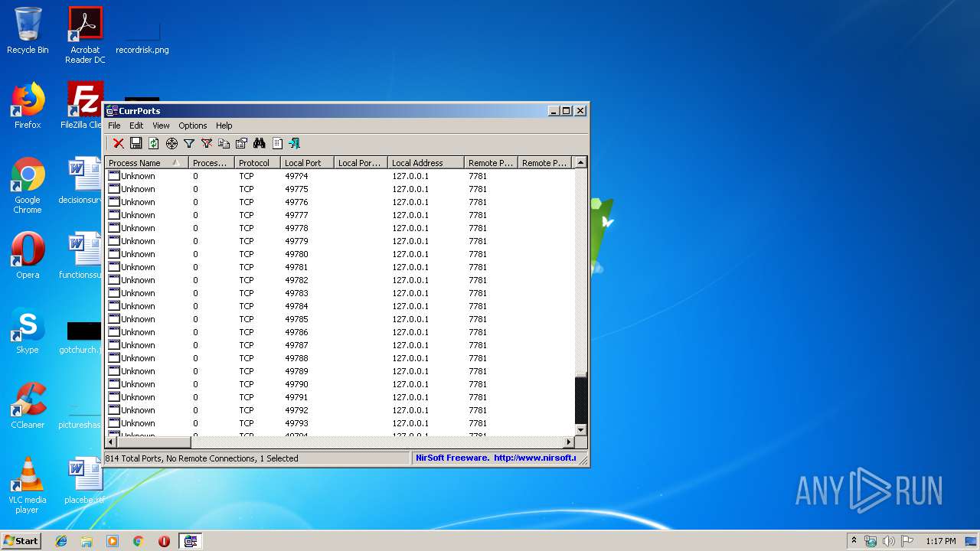
Task: Refresh the ports list
Action: 154,143
